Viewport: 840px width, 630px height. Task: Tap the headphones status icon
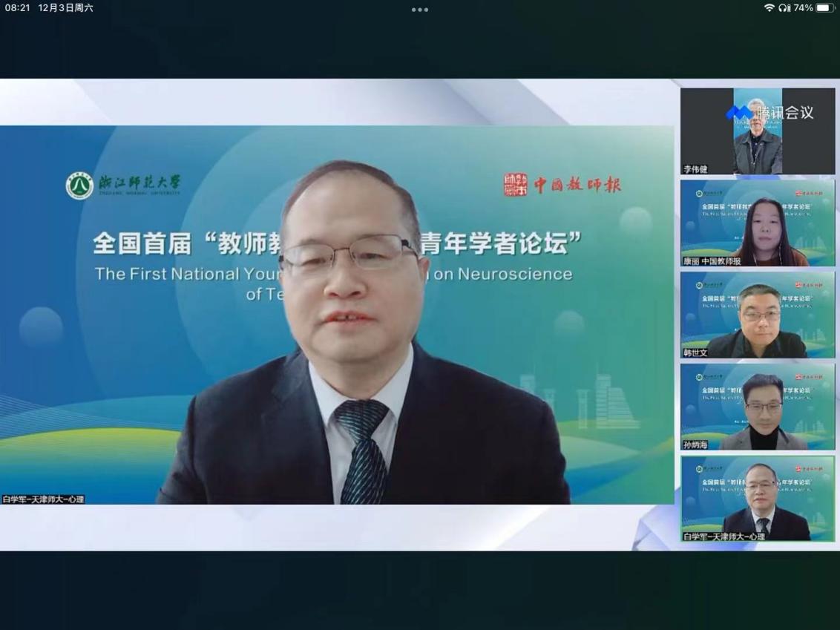point(784,8)
